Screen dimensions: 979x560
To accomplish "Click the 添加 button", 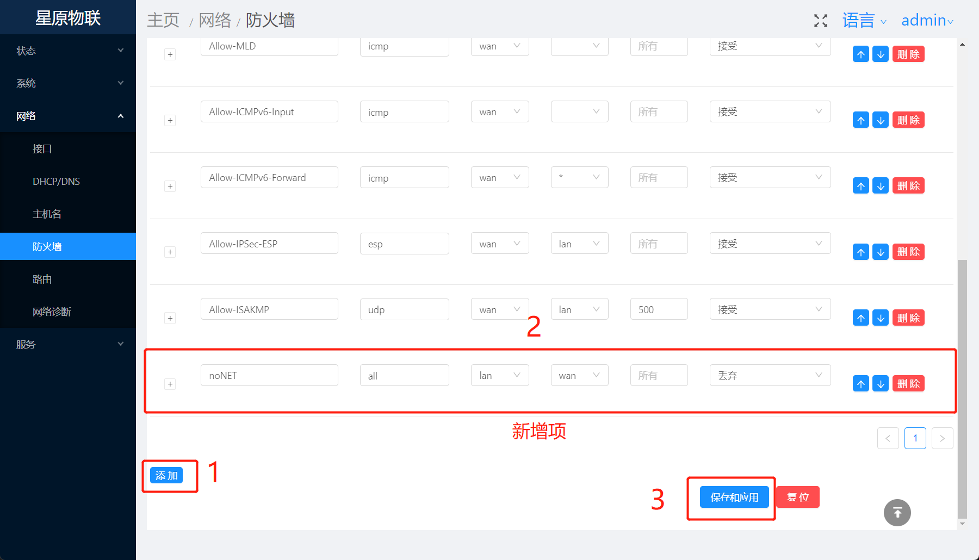I will (166, 476).
